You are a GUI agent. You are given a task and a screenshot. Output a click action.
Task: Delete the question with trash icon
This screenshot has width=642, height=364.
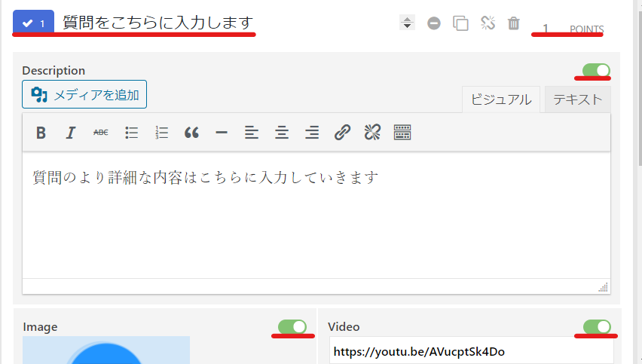coord(514,23)
